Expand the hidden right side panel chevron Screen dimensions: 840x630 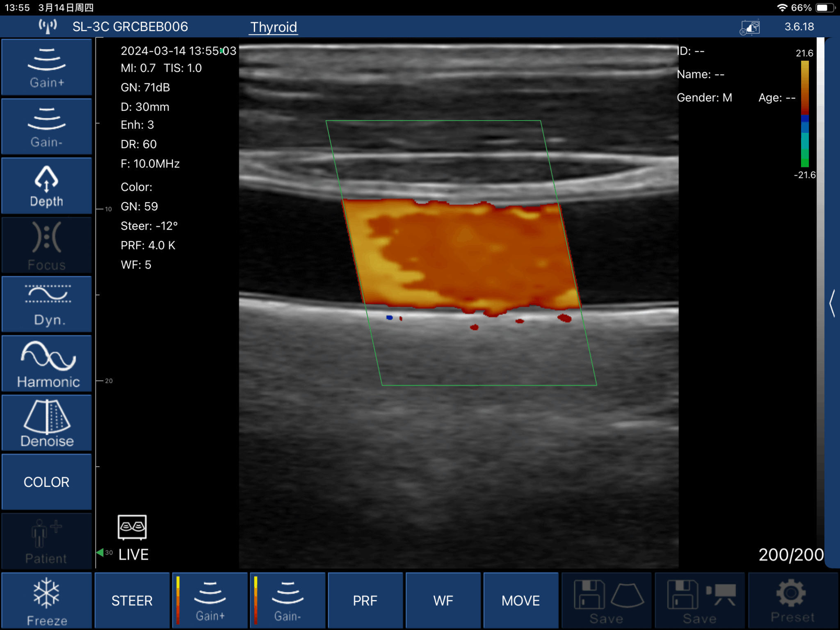pos(833,304)
